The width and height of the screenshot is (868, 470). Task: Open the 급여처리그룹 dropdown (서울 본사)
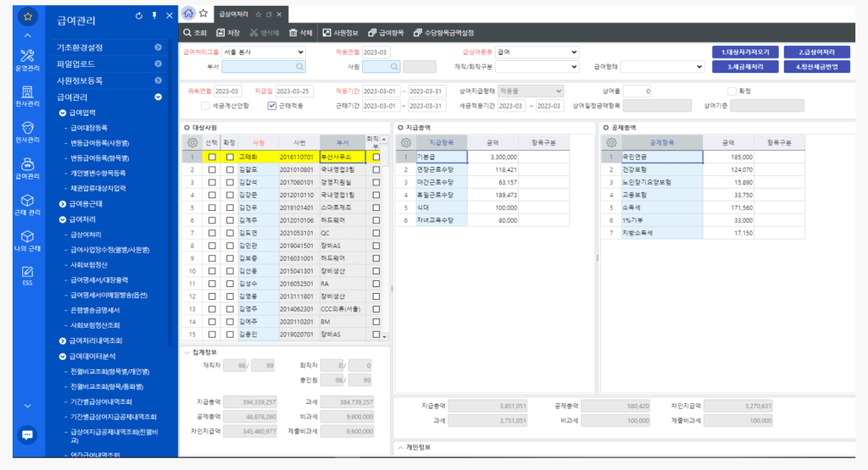tap(264, 52)
